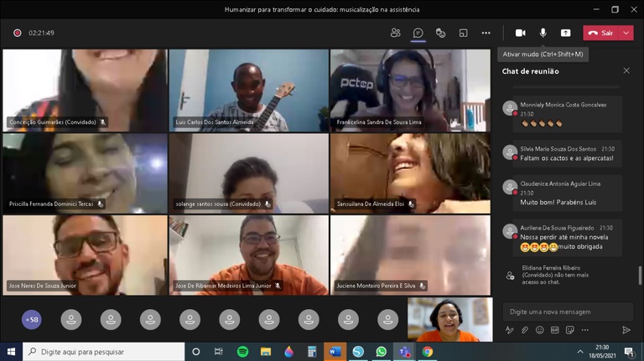Image resolution: width=644 pixels, height=361 pixels.
Task: Turn off the camera
Action: (521, 33)
